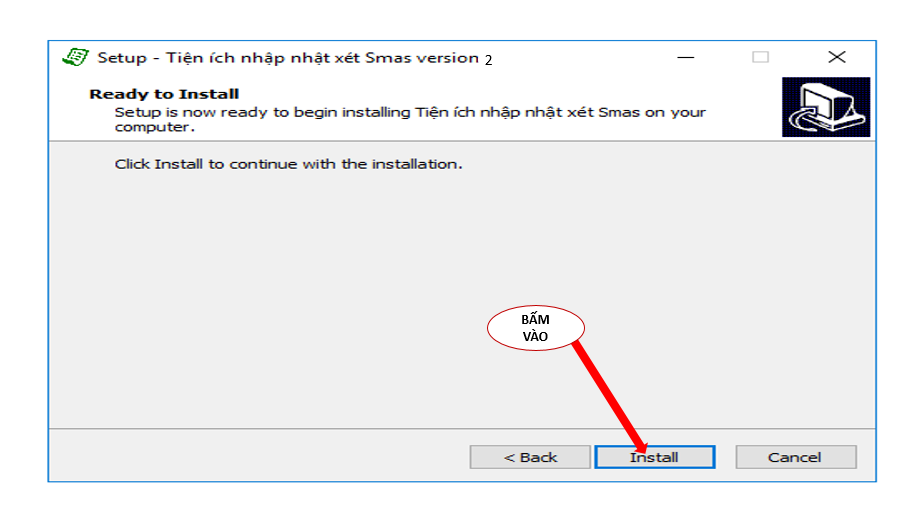This screenshot has height=517, width=922.
Task: Click the "BẤM VÀO" oval callout
Action: 535,328
